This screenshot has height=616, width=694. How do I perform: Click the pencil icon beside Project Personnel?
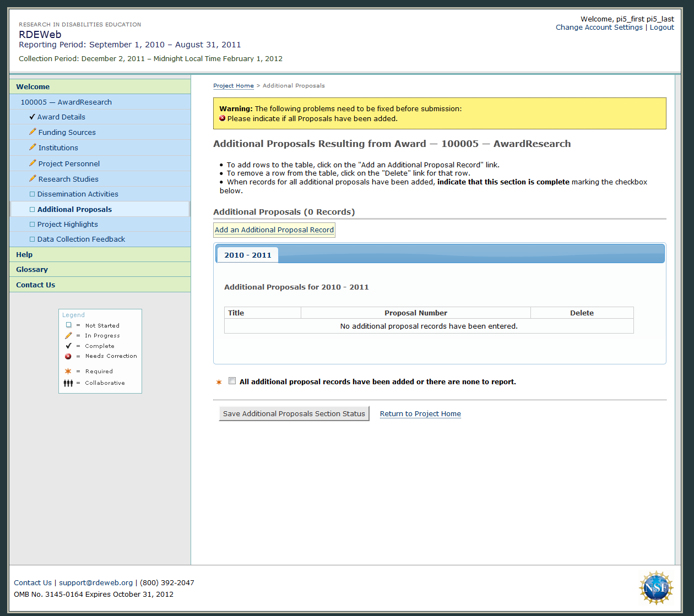[x=32, y=163]
